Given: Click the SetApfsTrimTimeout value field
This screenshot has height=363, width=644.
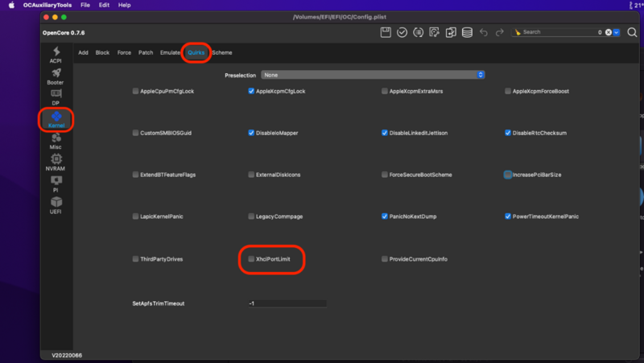Looking at the screenshot, I should [287, 303].
